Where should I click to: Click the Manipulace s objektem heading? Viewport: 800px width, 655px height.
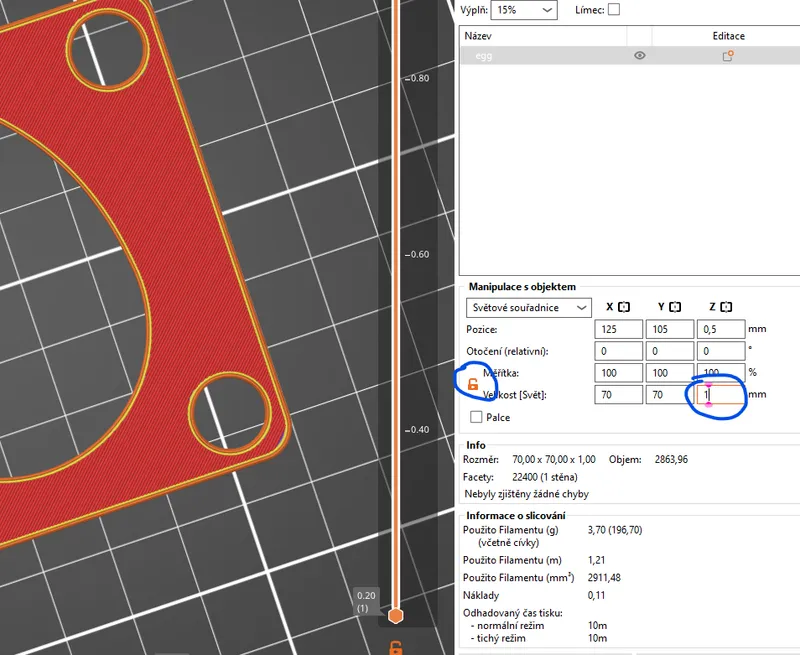[x=522, y=287]
